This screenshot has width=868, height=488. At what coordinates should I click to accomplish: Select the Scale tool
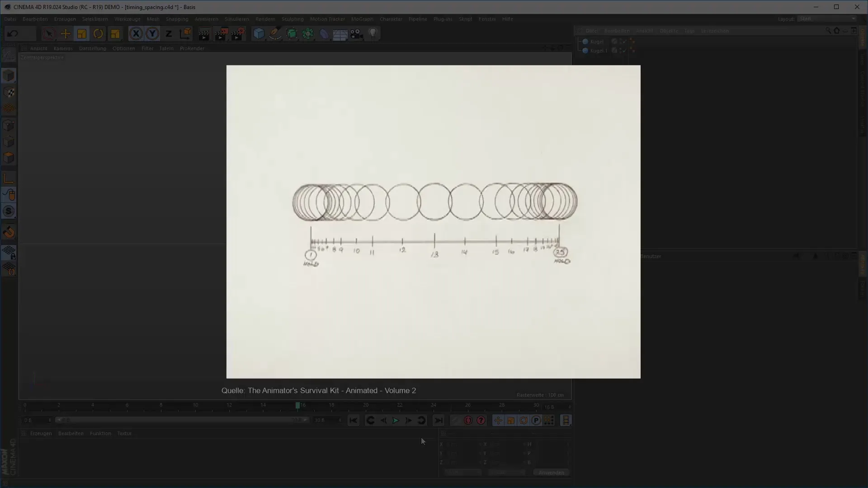coord(82,33)
